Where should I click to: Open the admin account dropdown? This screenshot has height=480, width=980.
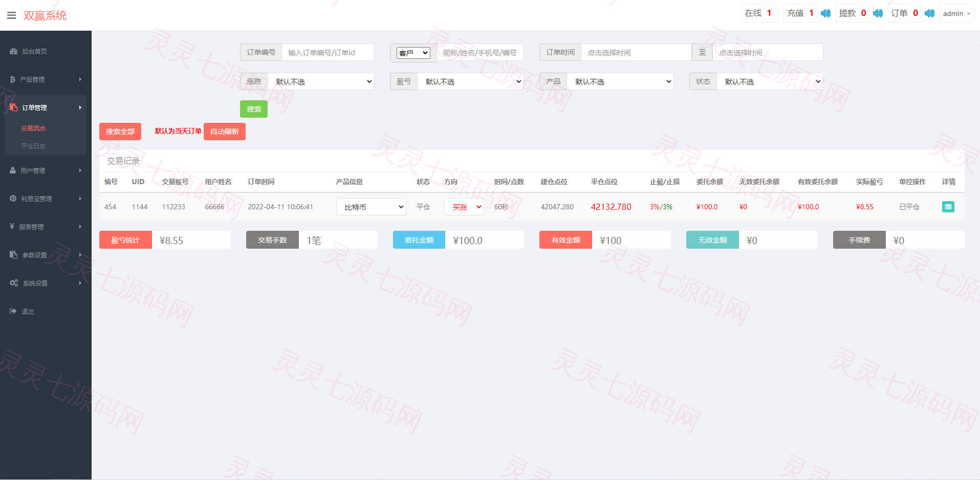[956, 13]
